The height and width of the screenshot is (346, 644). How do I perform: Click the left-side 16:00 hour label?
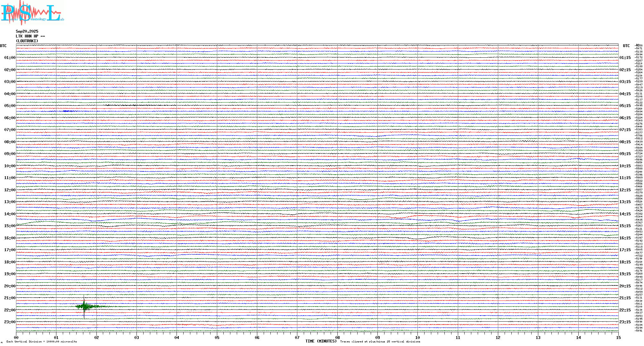[x=10, y=238]
